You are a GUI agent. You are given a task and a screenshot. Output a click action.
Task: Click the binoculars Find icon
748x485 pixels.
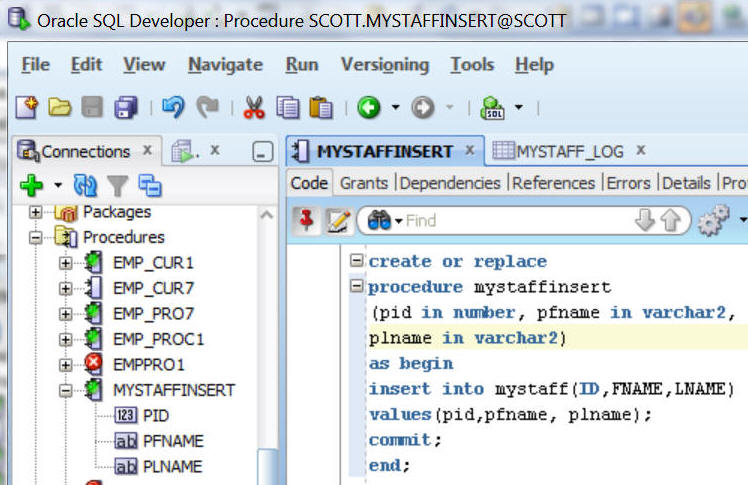pyautogui.click(x=379, y=220)
